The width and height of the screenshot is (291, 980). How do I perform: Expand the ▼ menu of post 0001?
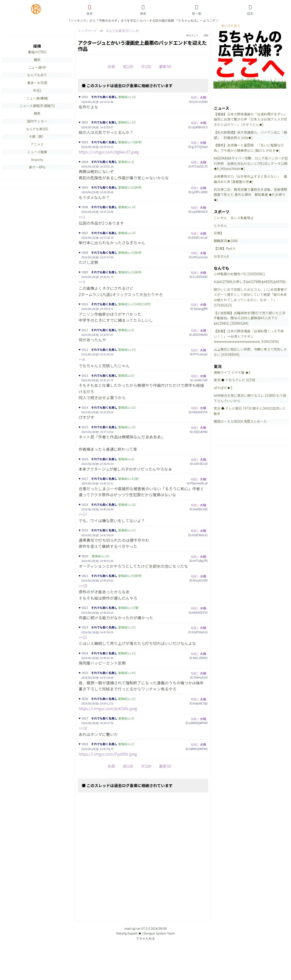[80, 97]
